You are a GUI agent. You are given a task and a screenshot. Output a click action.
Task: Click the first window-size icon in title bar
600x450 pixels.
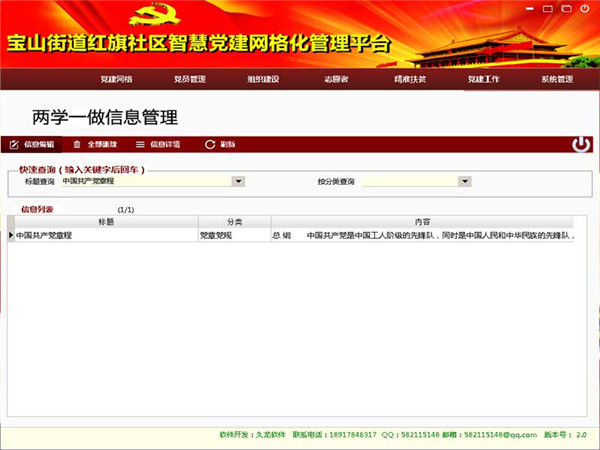click(548, 8)
